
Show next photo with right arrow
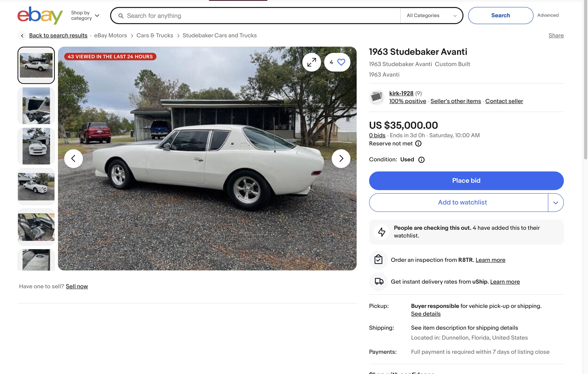[x=341, y=159]
